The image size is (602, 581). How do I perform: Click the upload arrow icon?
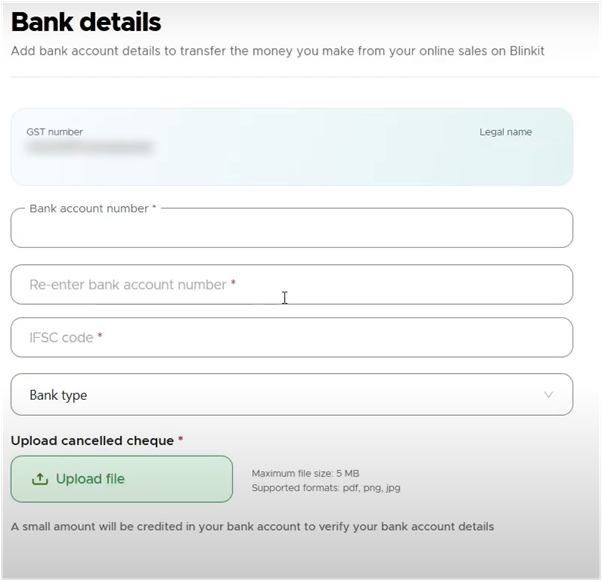(x=40, y=479)
